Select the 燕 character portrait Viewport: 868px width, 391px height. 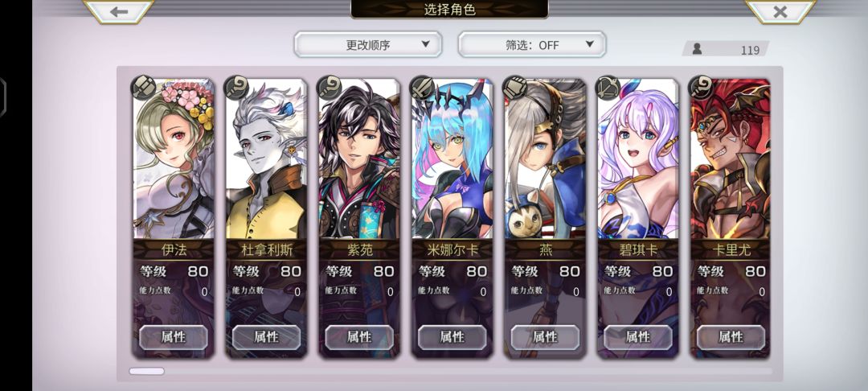click(x=545, y=159)
